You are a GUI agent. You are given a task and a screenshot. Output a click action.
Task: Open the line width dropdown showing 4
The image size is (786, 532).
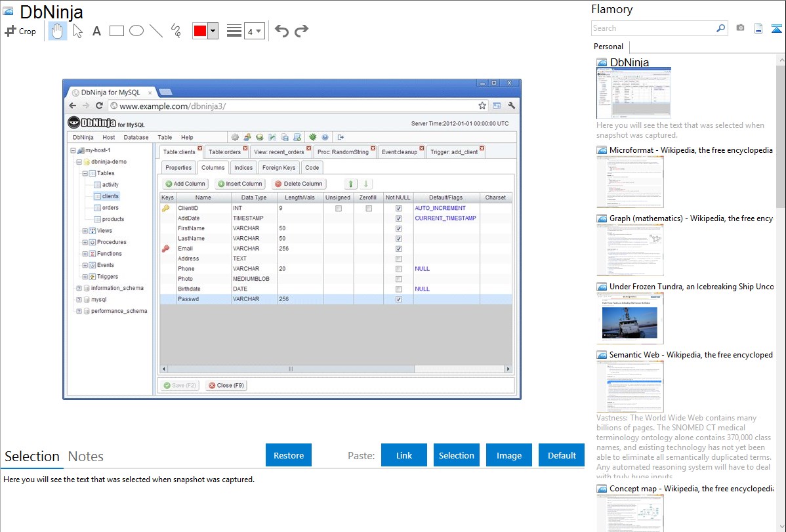255,31
